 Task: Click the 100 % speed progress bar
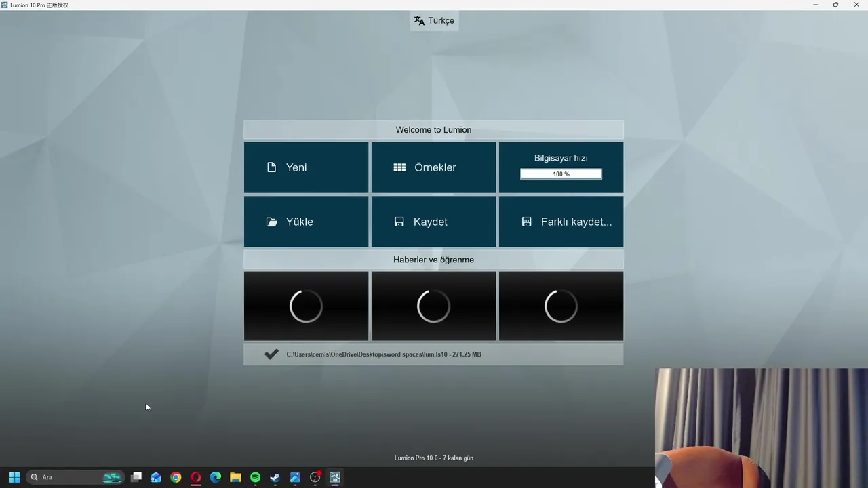tap(561, 174)
